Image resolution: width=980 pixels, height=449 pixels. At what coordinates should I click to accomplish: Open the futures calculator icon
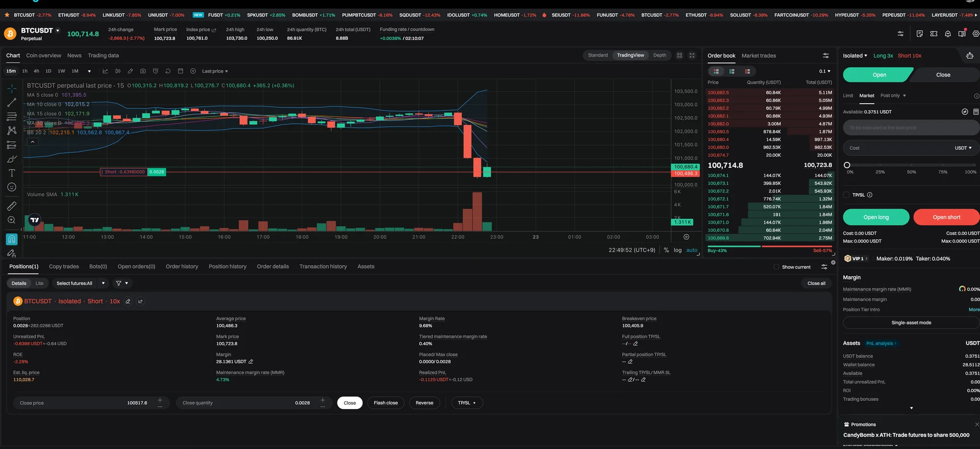976,112
